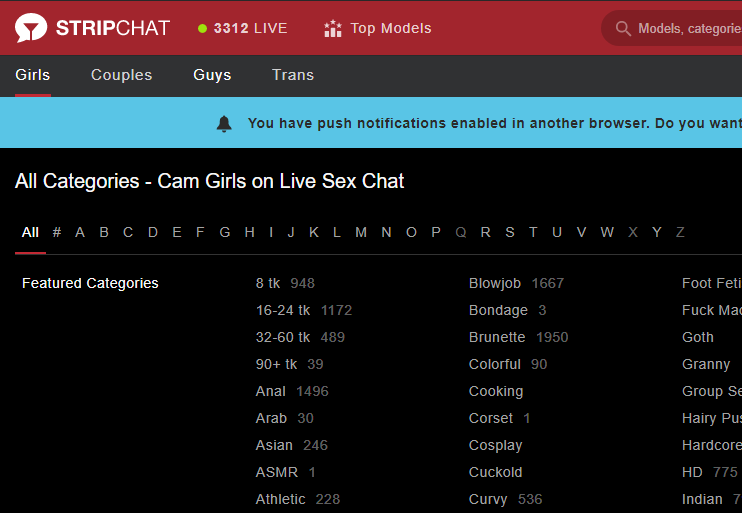
Task: Filter categories by letter R
Action: [x=486, y=232]
